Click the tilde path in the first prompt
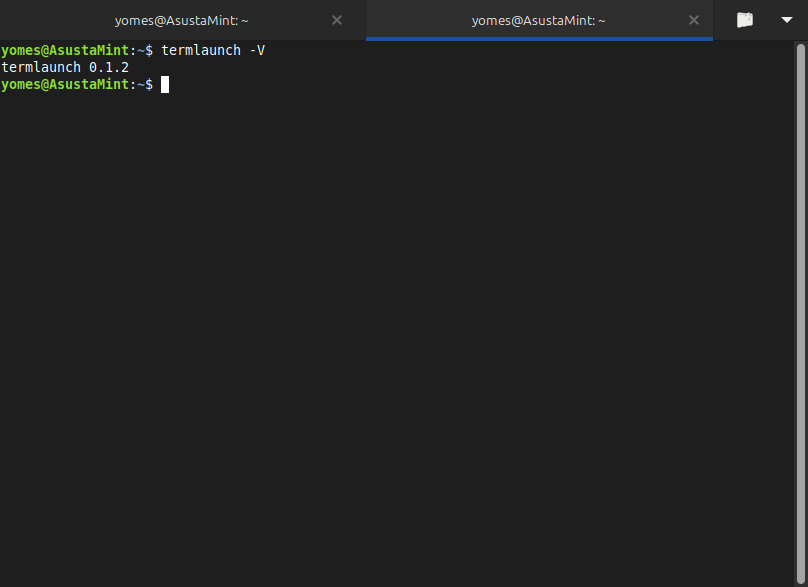Viewport: 808px width, 587px height. [x=141, y=51]
